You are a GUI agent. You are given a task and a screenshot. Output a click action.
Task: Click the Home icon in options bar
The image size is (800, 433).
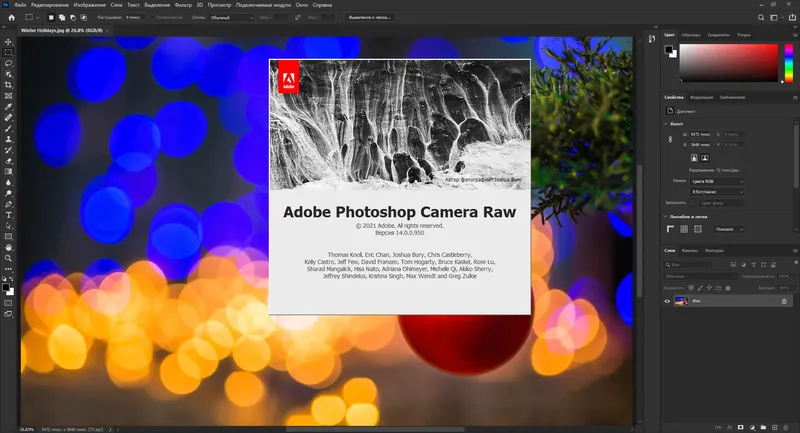11,17
